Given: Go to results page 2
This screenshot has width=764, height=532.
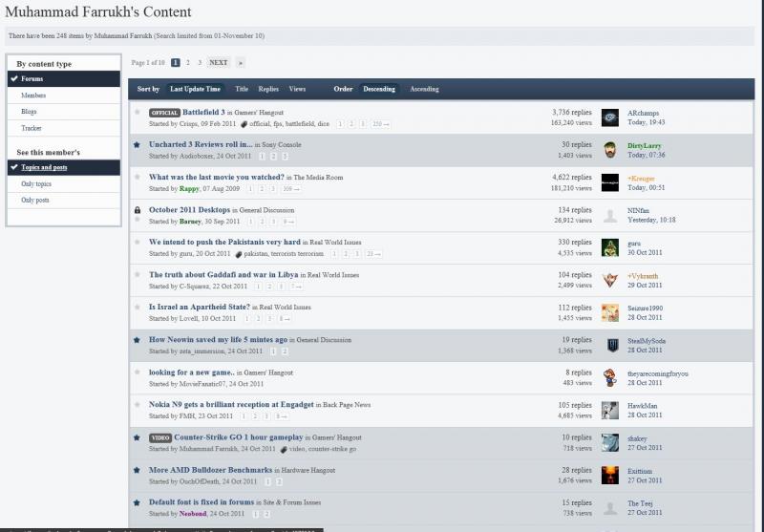Looking at the screenshot, I should tap(187, 62).
